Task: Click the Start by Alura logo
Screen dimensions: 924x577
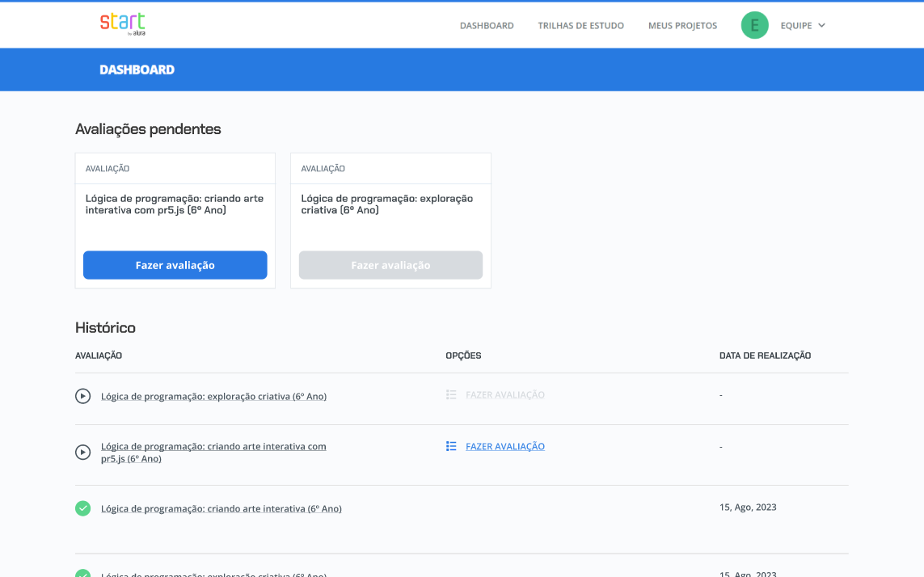Action: click(122, 23)
